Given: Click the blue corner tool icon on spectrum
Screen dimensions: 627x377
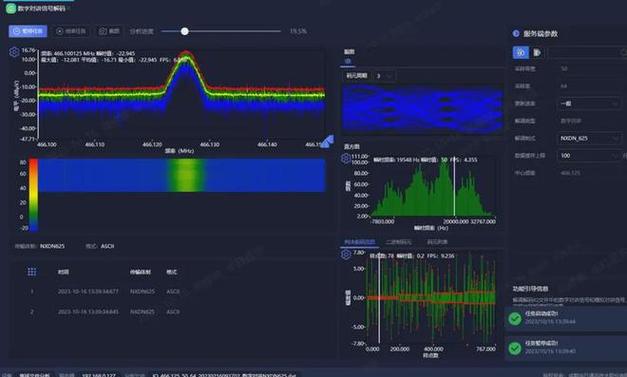Looking at the screenshot, I should pyautogui.click(x=327, y=142).
